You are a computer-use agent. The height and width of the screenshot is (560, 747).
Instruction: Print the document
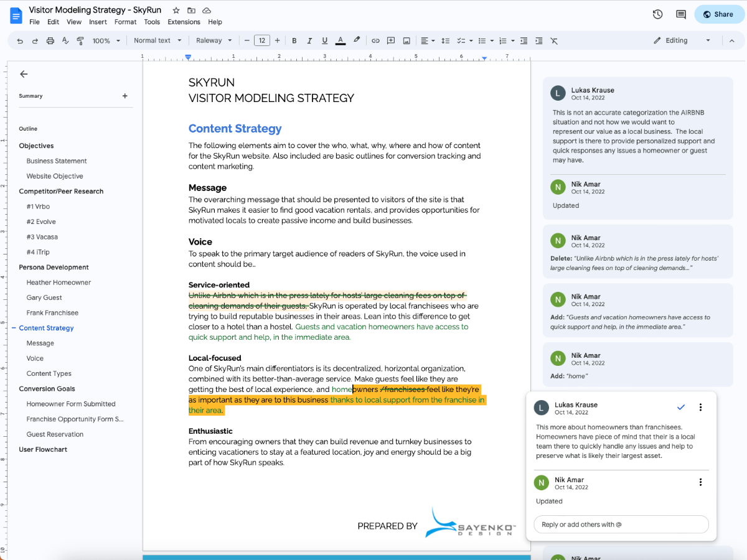pyautogui.click(x=50, y=40)
